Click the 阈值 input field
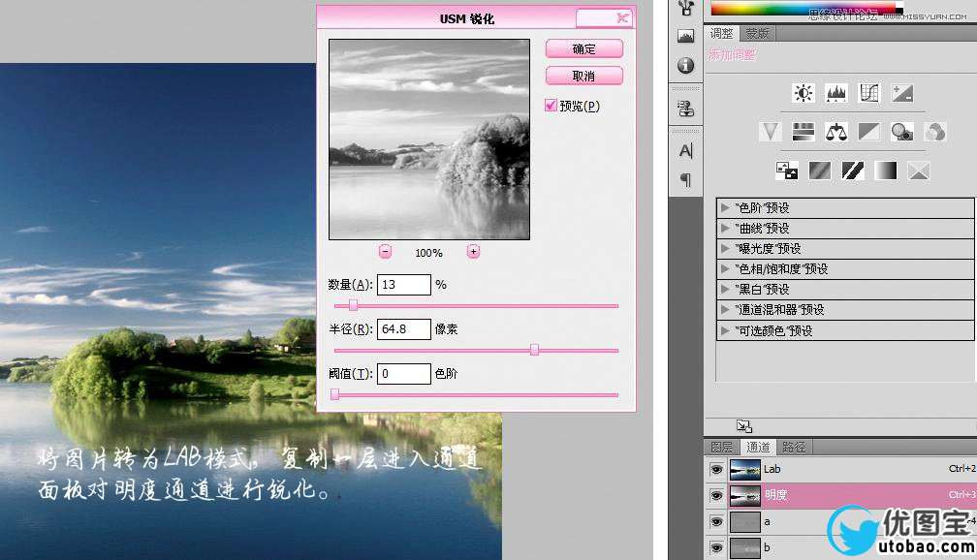 coord(404,374)
